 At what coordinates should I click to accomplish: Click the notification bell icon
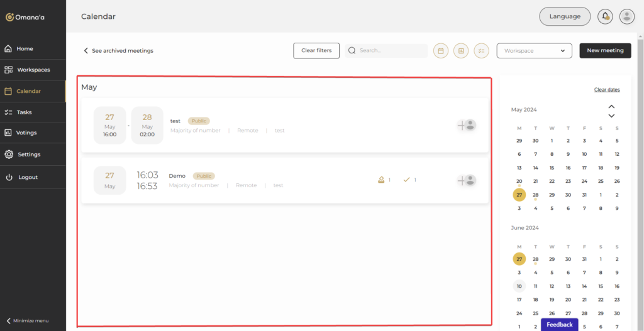(605, 16)
